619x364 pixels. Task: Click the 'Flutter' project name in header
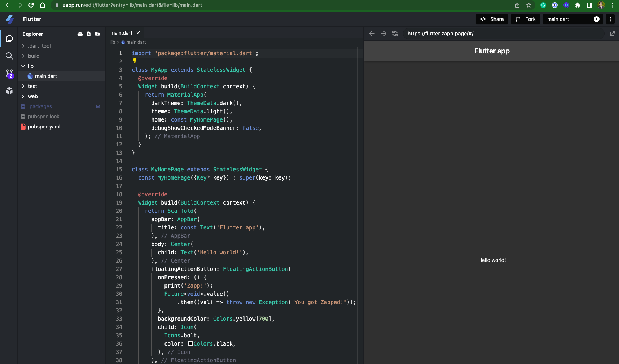pos(32,19)
